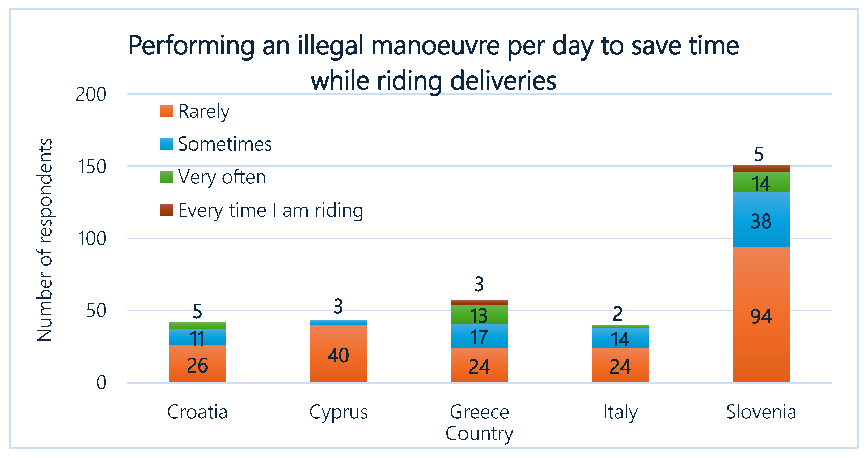Click the Country horizontal axis title

coord(479,433)
